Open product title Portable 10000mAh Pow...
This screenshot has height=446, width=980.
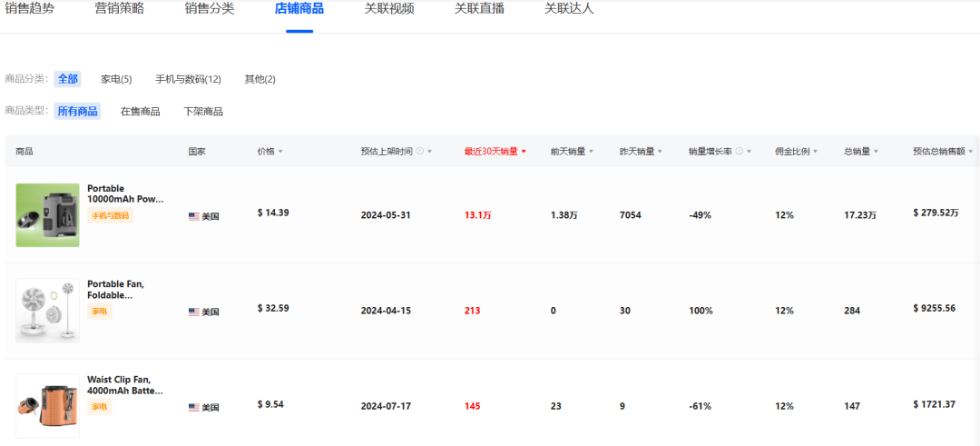click(125, 193)
